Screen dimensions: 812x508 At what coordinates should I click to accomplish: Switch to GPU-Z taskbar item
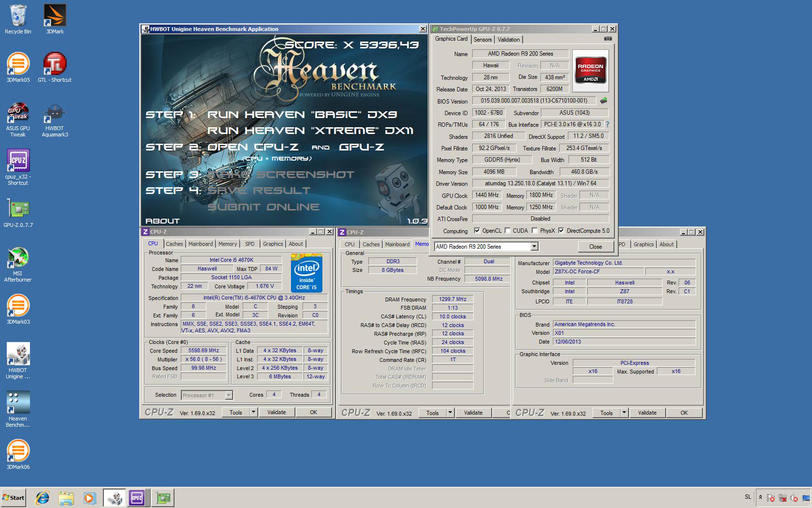pos(163,497)
